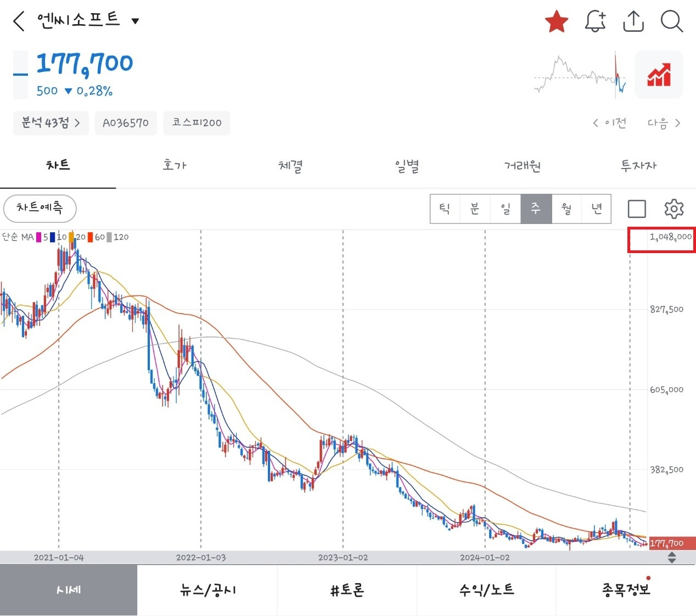
Task: Tap the red rising chart icon button
Action: click(659, 75)
